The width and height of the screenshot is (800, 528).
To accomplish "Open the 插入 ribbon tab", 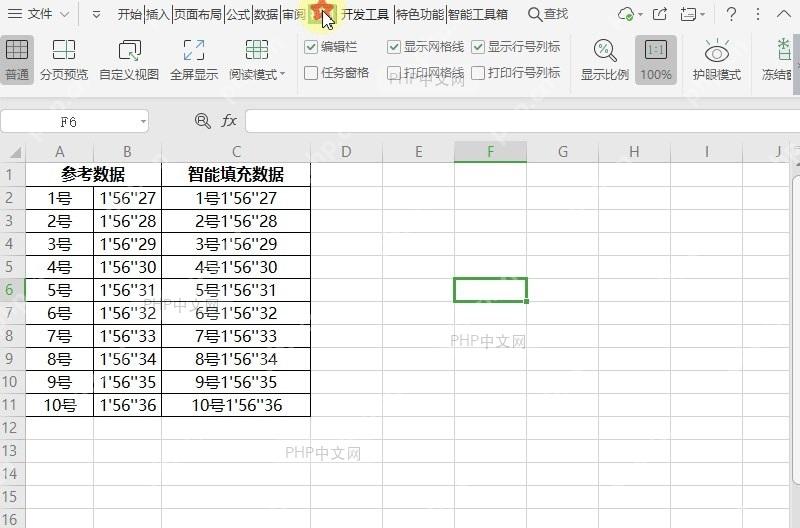I will pyautogui.click(x=158, y=14).
